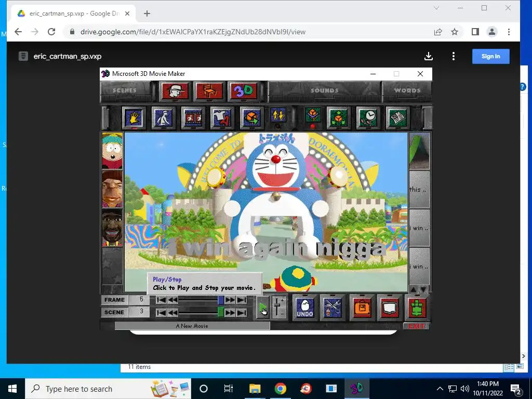Toggle the Chrome side panel
This screenshot has height=399, width=532.
click(475, 32)
